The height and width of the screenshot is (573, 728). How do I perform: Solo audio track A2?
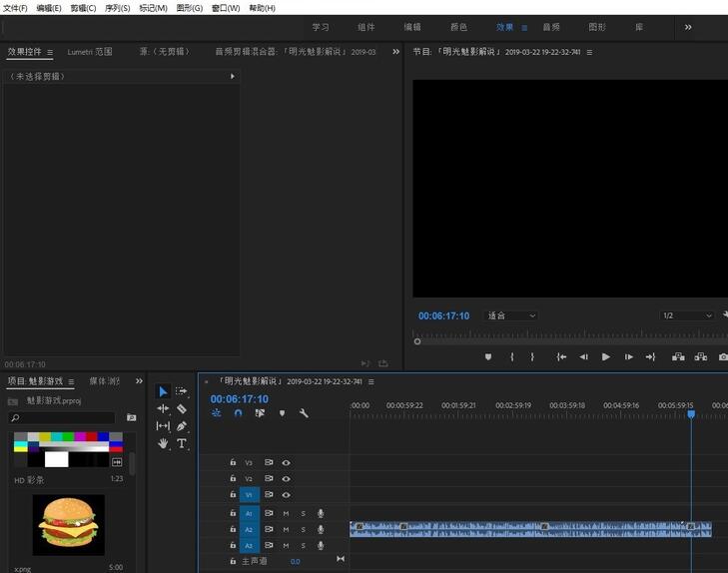(304, 530)
